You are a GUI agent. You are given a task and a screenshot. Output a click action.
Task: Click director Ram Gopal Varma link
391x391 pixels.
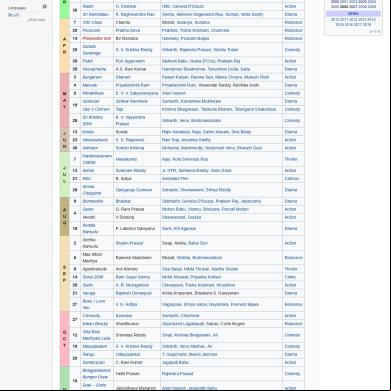(x=133, y=277)
